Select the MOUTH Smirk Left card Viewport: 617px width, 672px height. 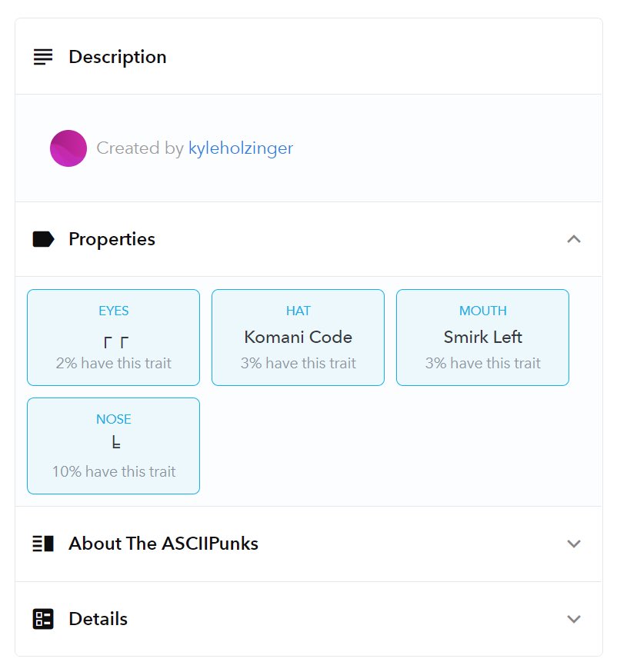tap(483, 338)
